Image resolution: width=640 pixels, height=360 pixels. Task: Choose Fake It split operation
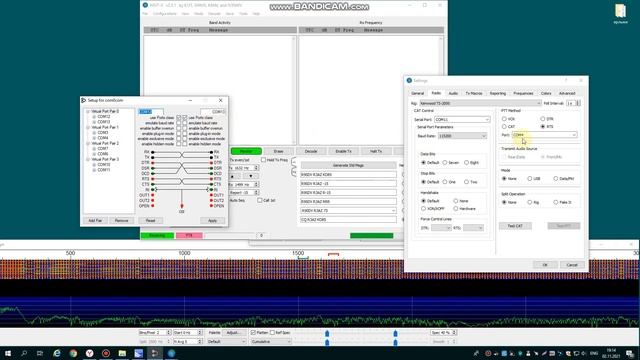click(x=556, y=202)
